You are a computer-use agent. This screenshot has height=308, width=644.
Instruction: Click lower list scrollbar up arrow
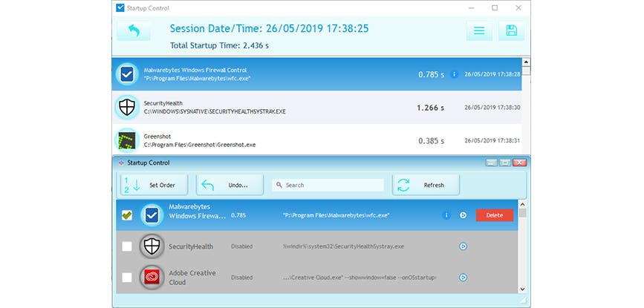[x=522, y=204]
